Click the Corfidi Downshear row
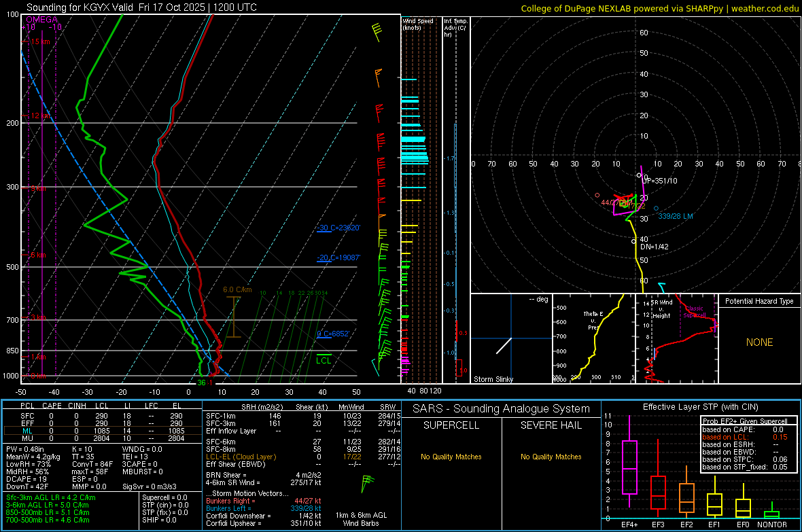Screen dimensions: 802x532 click(264, 516)
